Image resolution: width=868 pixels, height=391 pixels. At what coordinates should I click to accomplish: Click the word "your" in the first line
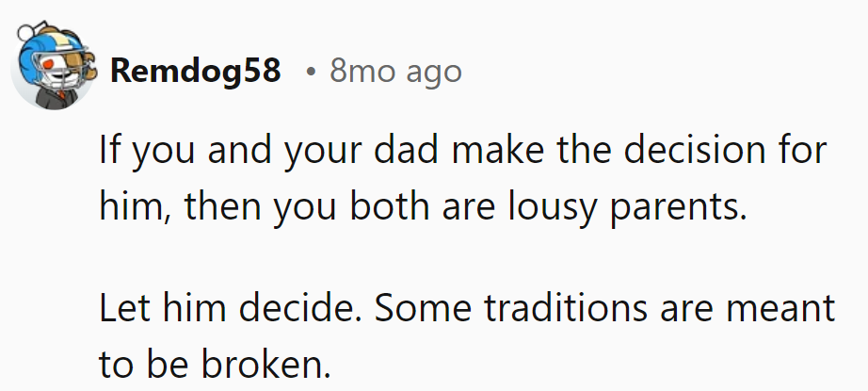[330, 152]
